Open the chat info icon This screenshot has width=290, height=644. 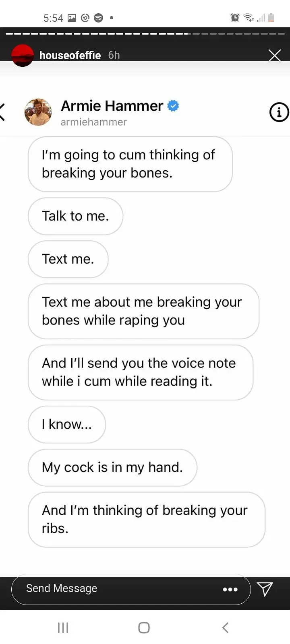[279, 112]
